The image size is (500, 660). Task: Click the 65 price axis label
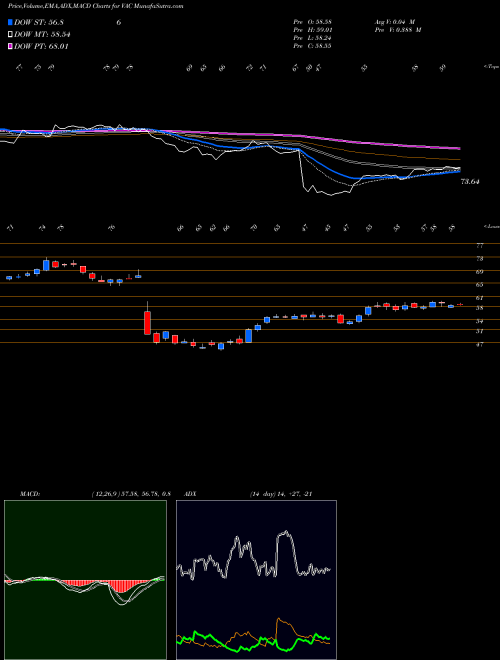pyautogui.click(x=480, y=285)
